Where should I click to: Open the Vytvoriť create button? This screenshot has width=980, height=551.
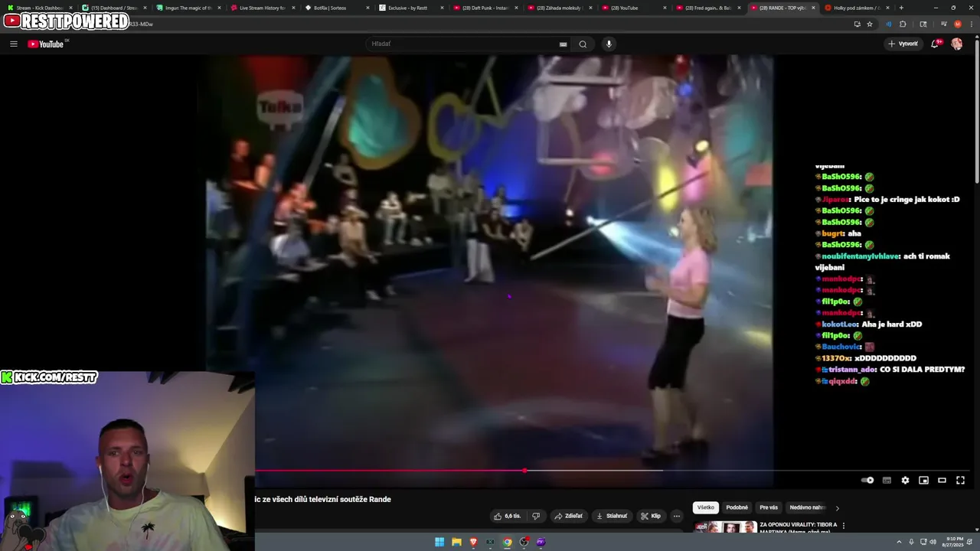903,44
